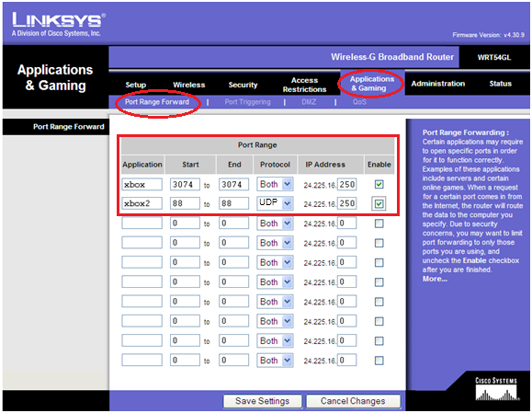This screenshot has width=532, height=413.
Task: Open the Protocol dropdown in the fourth row
Action: (275, 243)
